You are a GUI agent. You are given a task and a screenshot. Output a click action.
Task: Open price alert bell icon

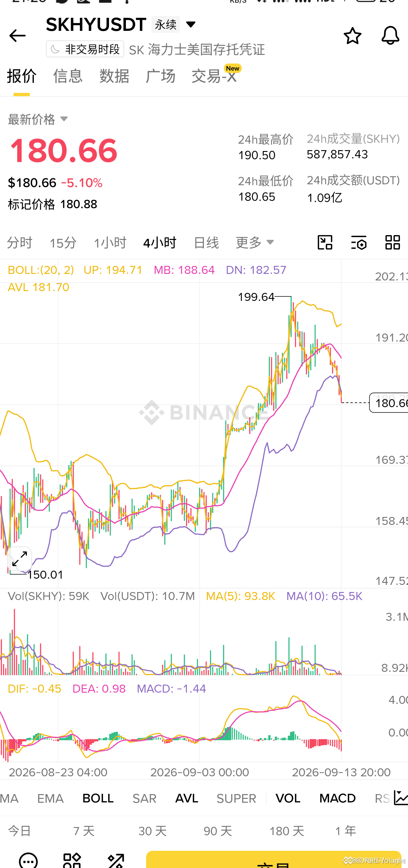point(390,36)
